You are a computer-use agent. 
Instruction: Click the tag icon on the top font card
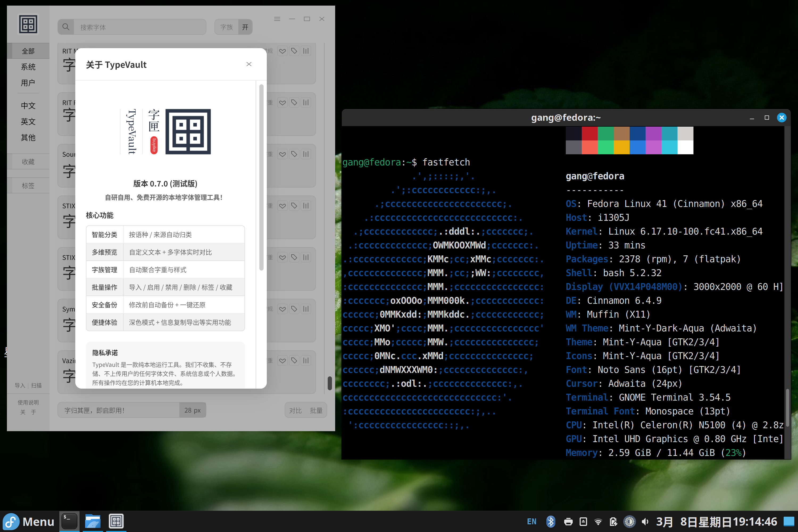click(x=294, y=51)
